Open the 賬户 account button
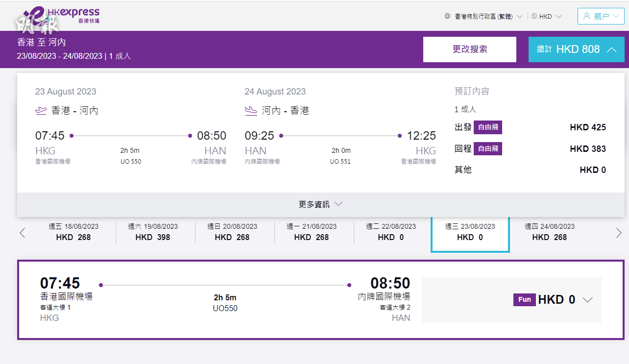This screenshot has height=364, width=629. click(601, 16)
